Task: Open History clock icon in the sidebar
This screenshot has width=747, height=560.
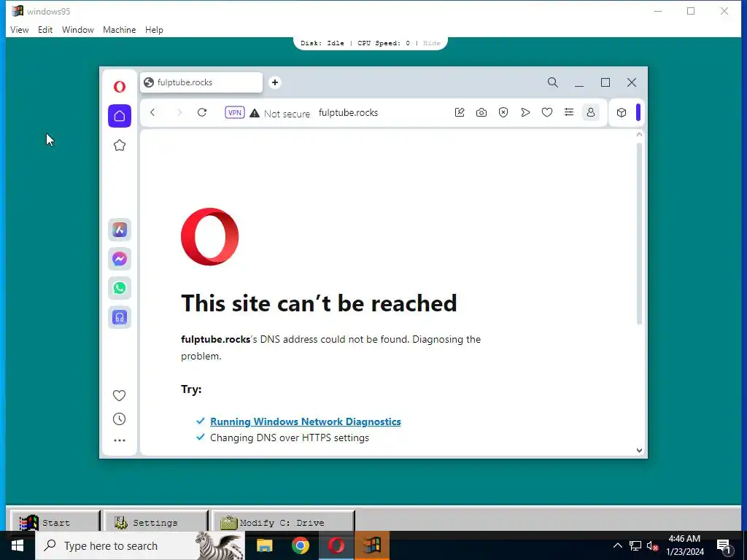Action: [x=120, y=419]
